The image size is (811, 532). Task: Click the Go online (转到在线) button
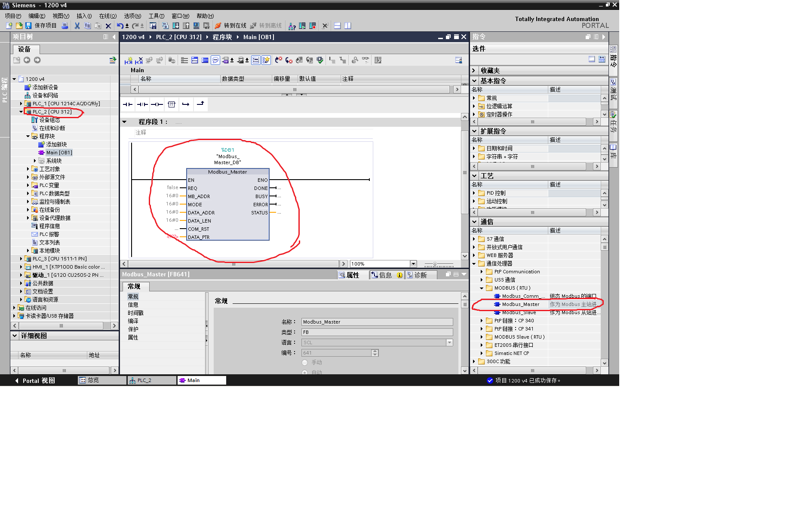231,26
